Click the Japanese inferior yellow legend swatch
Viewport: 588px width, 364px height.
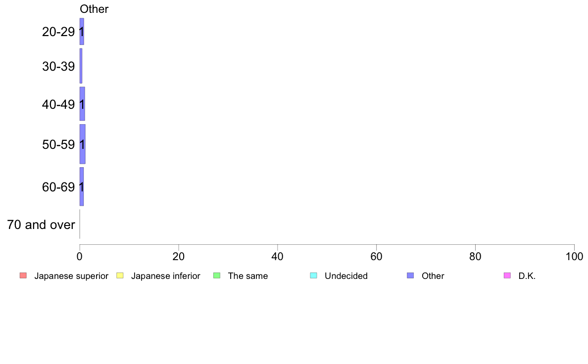(120, 275)
